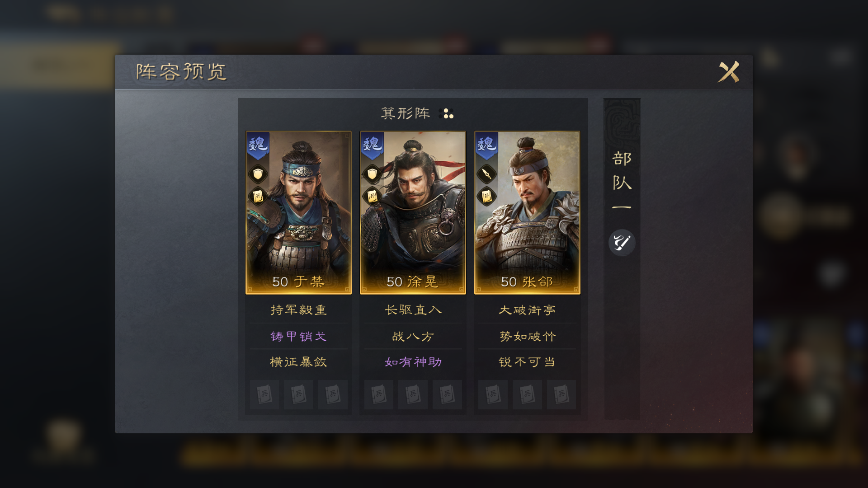The height and width of the screenshot is (488, 868).
Task: Open the 于禁 general card
Action: point(298,212)
